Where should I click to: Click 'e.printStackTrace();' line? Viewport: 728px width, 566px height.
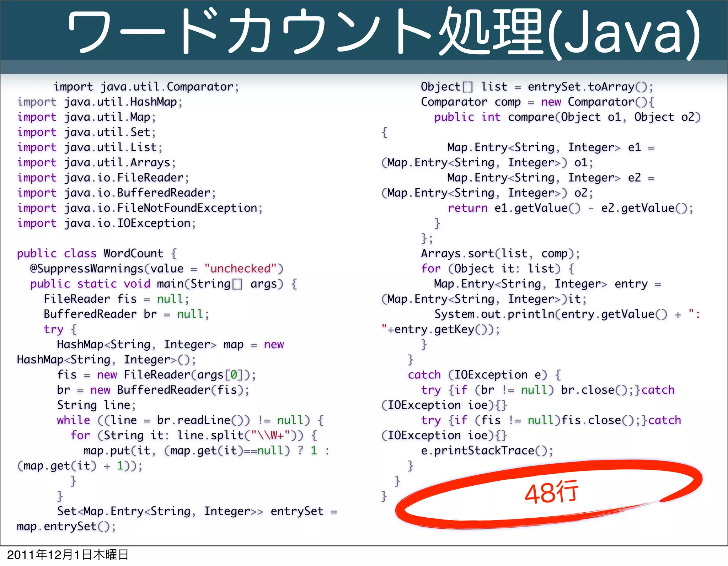pyautogui.click(x=487, y=451)
